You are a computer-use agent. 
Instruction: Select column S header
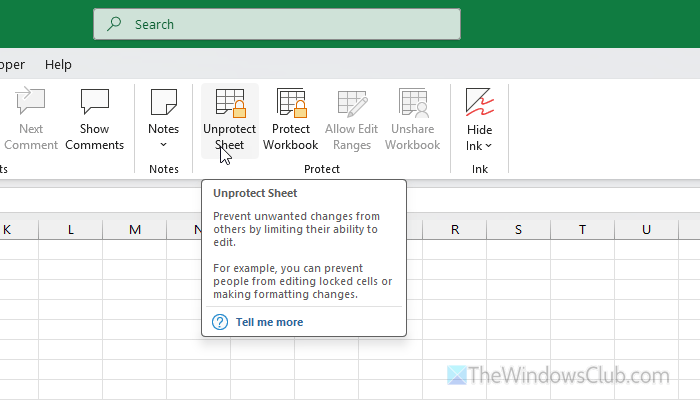pos(518,230)
